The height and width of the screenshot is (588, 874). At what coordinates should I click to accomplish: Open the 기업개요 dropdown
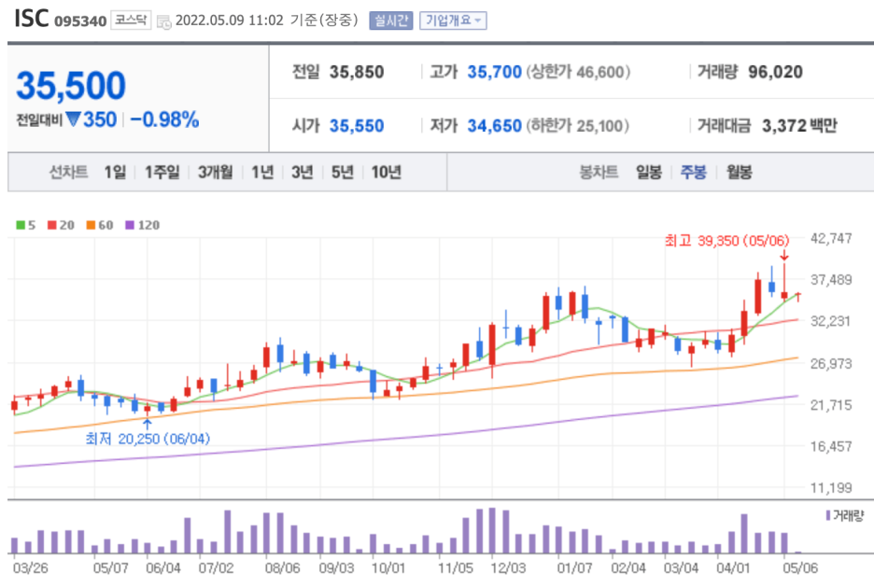pos(453,21)
